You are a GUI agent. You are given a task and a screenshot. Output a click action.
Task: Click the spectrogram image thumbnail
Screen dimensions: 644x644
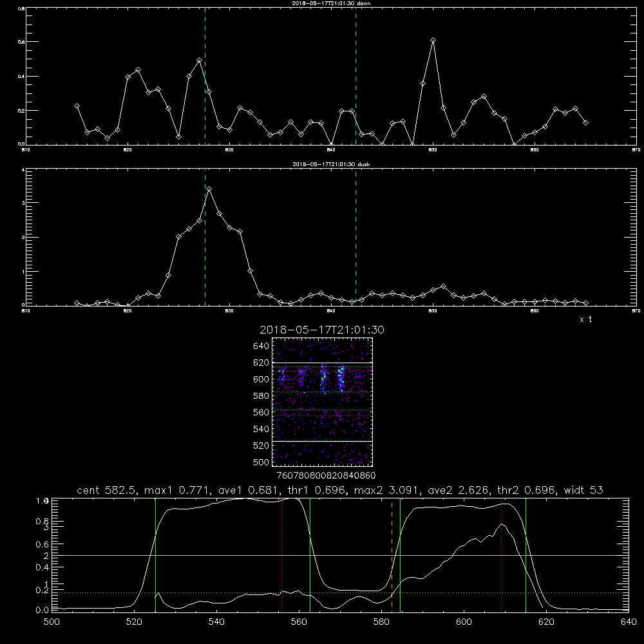[x=323, y=402]
